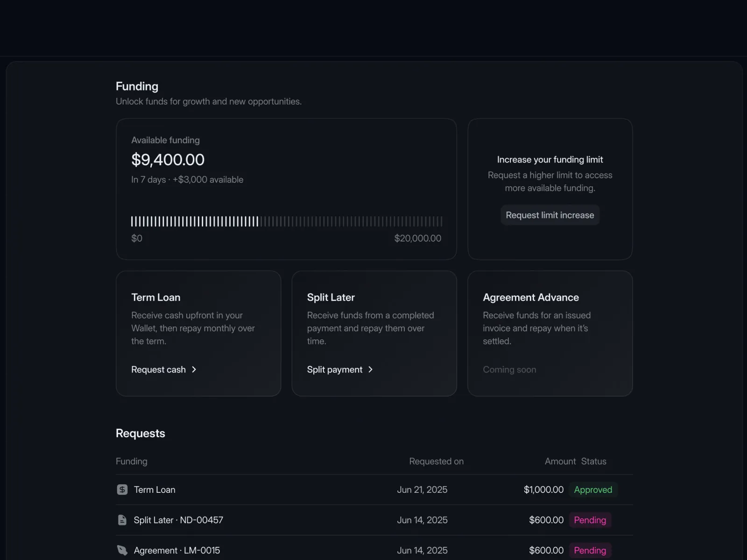Select the Pending badge on Split Later row
The height and width of the screenshot is (560, 747).
590,520
